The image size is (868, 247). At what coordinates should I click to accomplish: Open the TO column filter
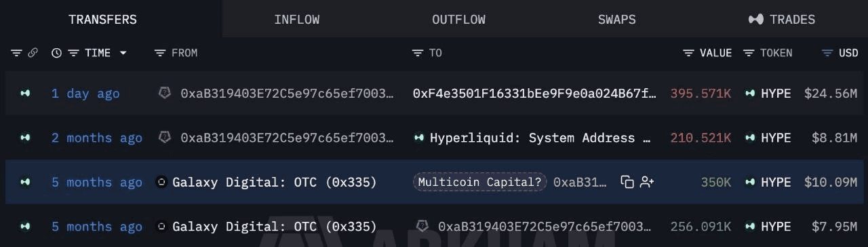(x=418, y=53)
